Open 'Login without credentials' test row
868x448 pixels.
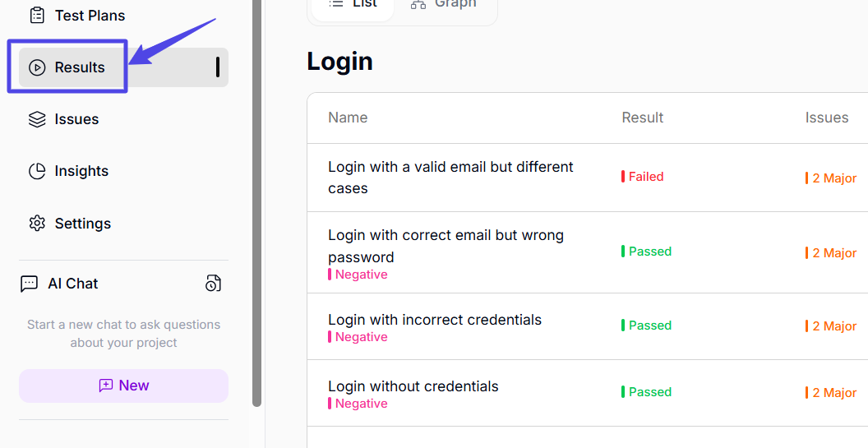coord(413,386)
